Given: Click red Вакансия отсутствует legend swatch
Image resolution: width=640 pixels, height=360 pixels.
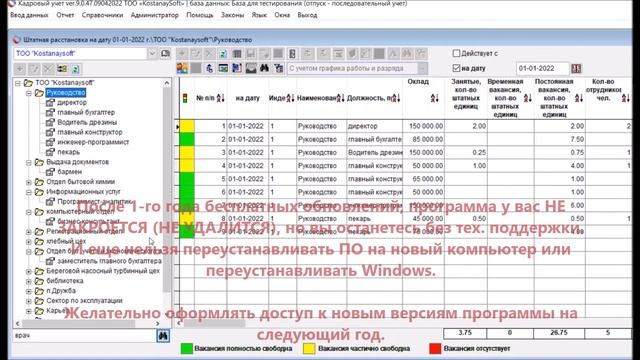Looking at the screenshot, I should pos(435,349).
